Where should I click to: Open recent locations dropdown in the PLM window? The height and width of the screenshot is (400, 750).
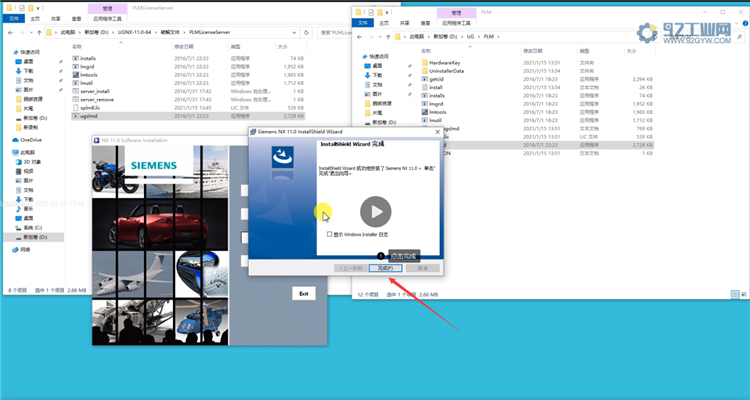click(380, 37)
